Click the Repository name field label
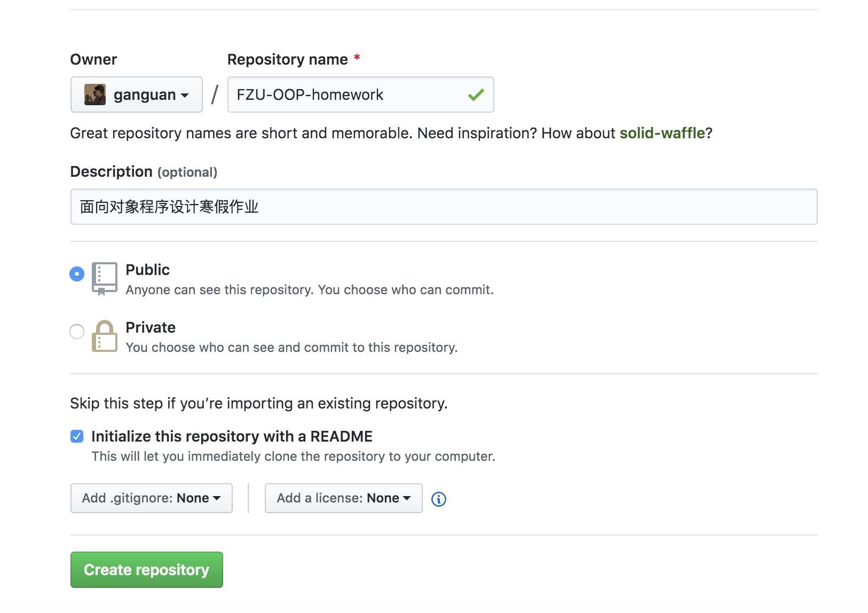 pos(287,59)
